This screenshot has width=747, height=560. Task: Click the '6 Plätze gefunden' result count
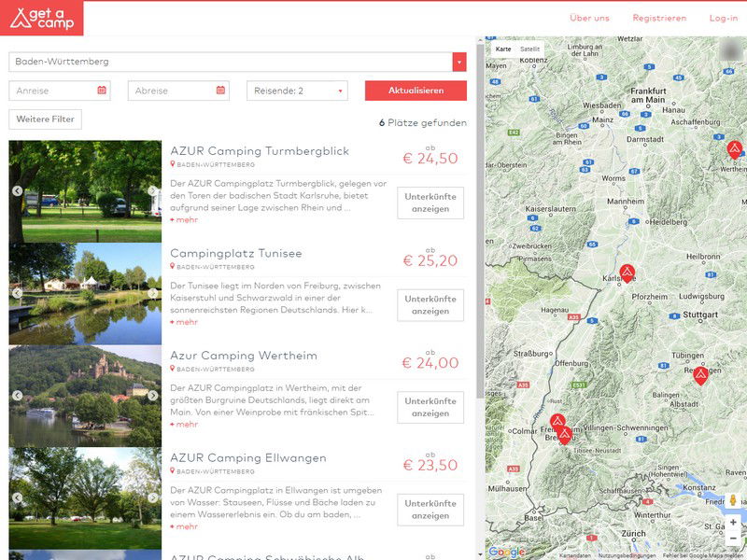[x=423, y=123]
